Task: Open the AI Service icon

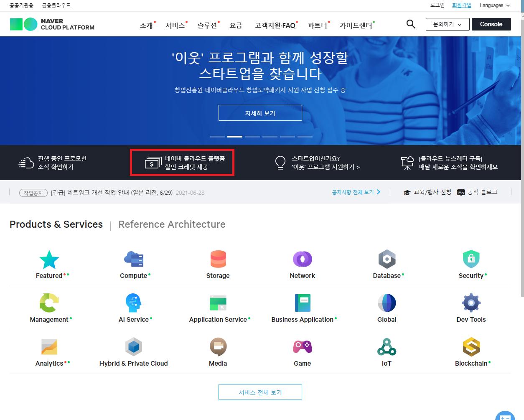Action: (x=134, y=303)
